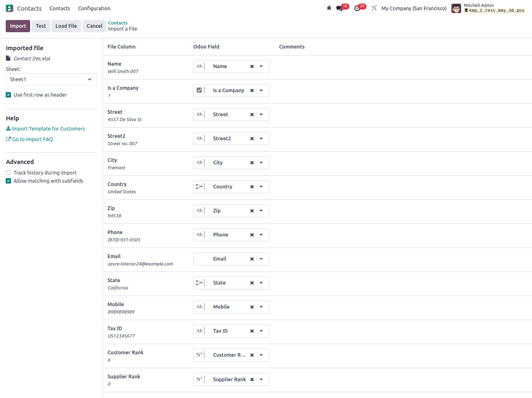Click the Street2 field selector

(x=231, y=139)
